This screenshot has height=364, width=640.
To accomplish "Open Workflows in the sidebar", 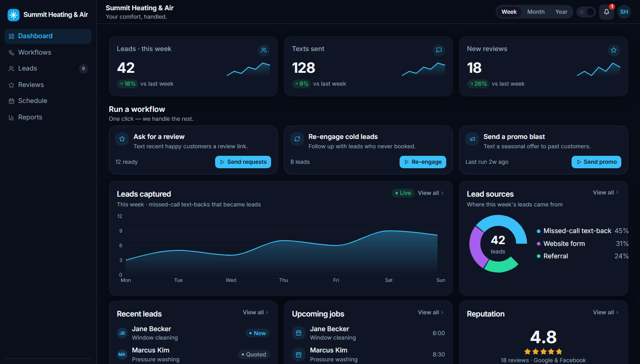I will click(48, 52).
